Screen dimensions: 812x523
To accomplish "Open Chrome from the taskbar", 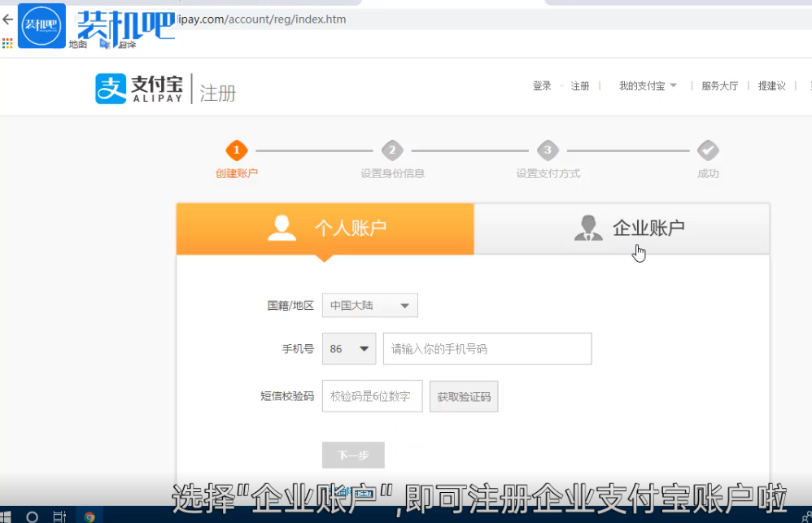I will tap(91, 514).
